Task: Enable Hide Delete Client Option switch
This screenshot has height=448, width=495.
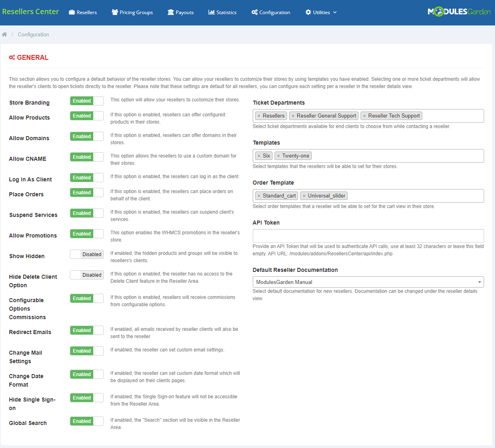Action: 87,275
